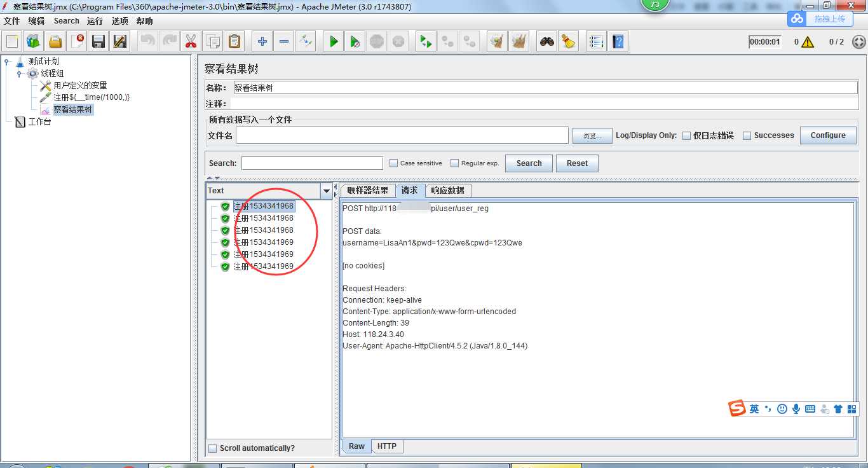
Task: Reset search with the brush icon
Action: (568, 42)
